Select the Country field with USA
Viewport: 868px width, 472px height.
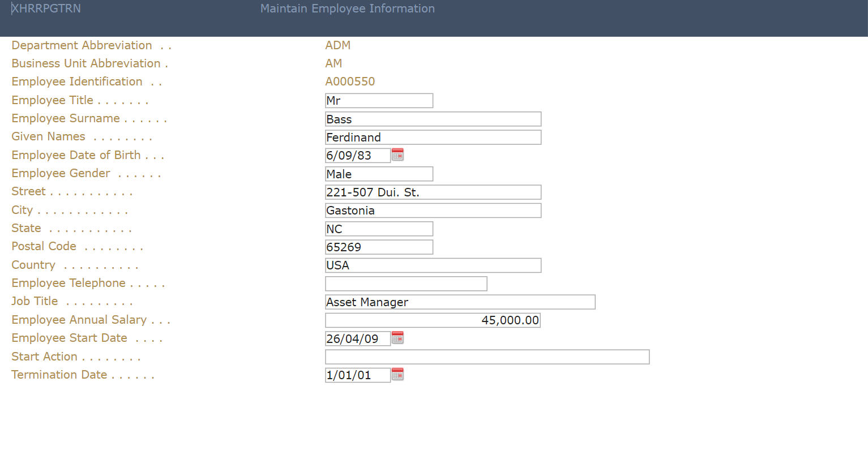pos(433,265)
